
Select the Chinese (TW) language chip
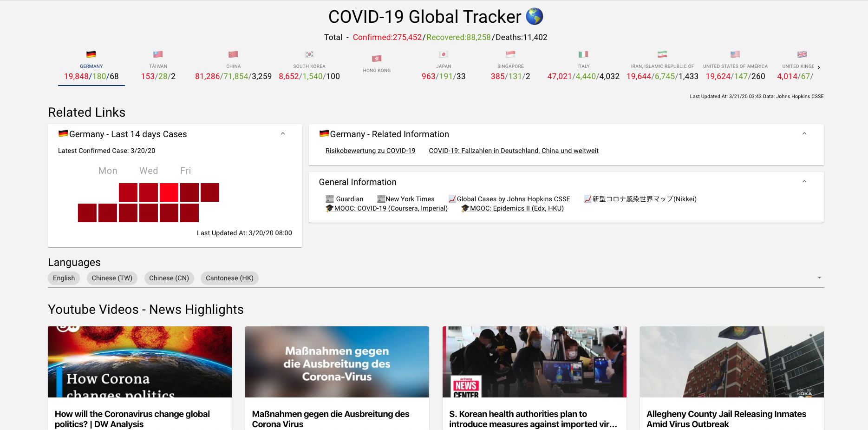coord(112,278)
